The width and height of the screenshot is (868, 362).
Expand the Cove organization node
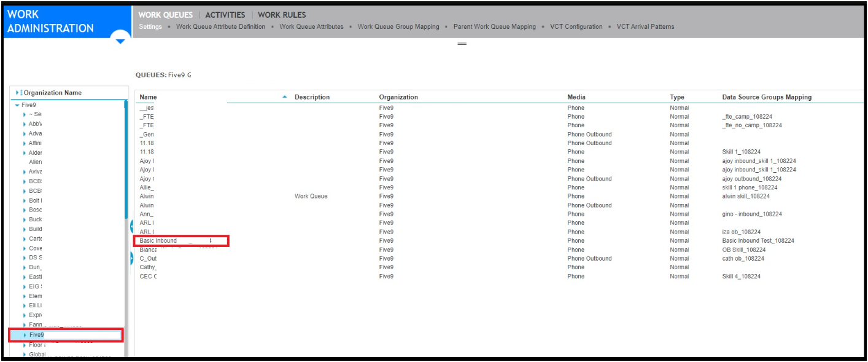pos(25,248)
